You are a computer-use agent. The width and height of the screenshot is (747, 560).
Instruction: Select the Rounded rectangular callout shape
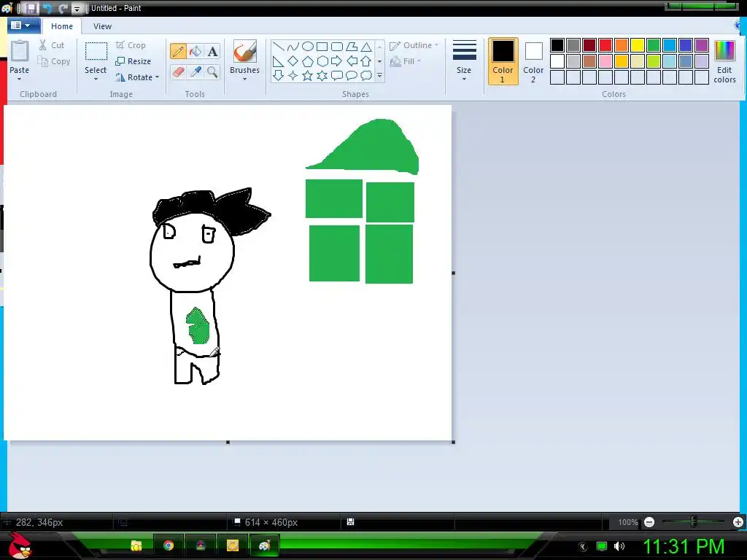[x=337, y=75]
